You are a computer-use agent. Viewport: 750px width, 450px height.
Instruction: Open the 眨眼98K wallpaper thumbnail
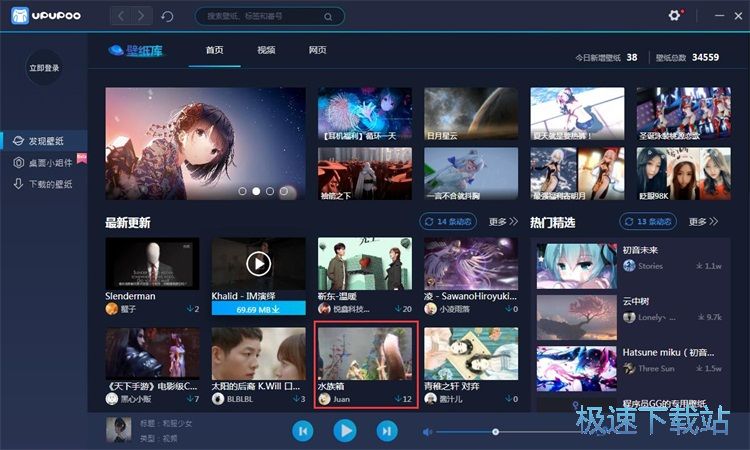(683, 174)
